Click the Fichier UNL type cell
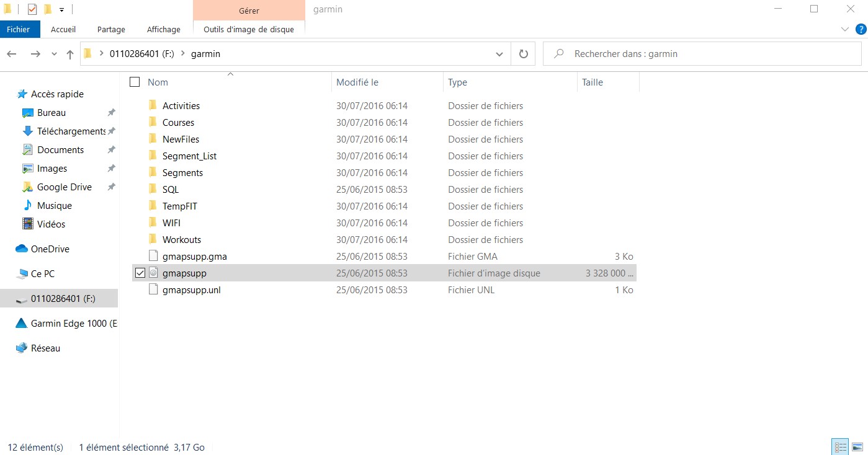The image size is (868, 455). pyautogui.click(x=472, y=289)
